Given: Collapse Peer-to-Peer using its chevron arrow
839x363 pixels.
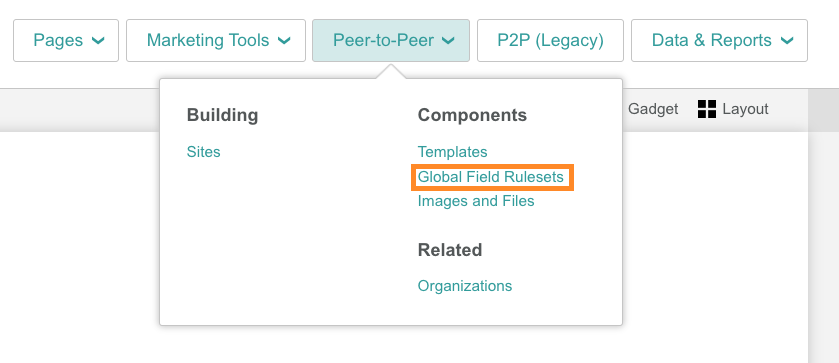Looking at the screenshot, I should [448, 41].
